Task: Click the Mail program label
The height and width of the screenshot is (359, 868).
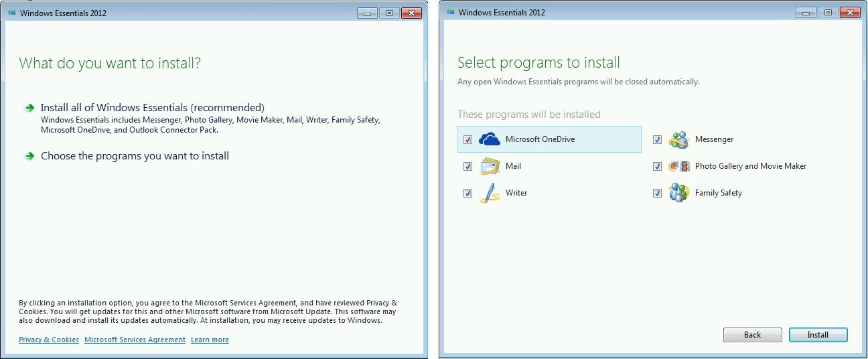Action: tap(513, 166)
